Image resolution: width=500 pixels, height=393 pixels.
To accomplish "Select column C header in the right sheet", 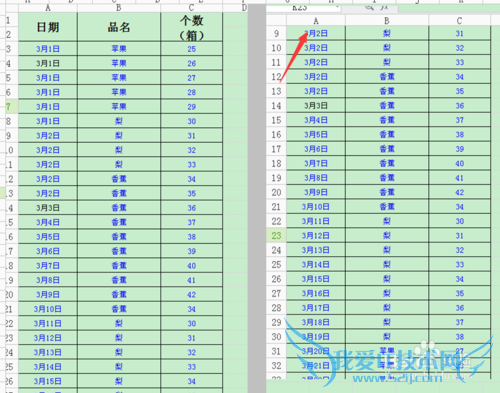I will click(x=459, y=21).
